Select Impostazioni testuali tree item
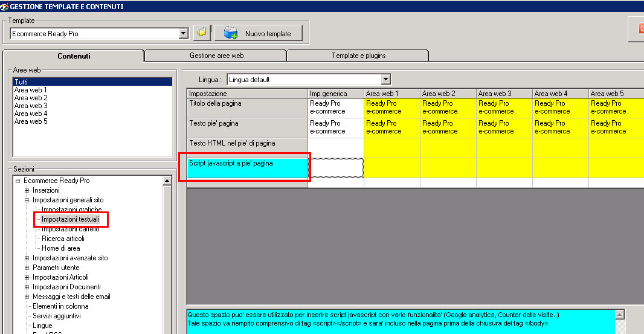 70,219
